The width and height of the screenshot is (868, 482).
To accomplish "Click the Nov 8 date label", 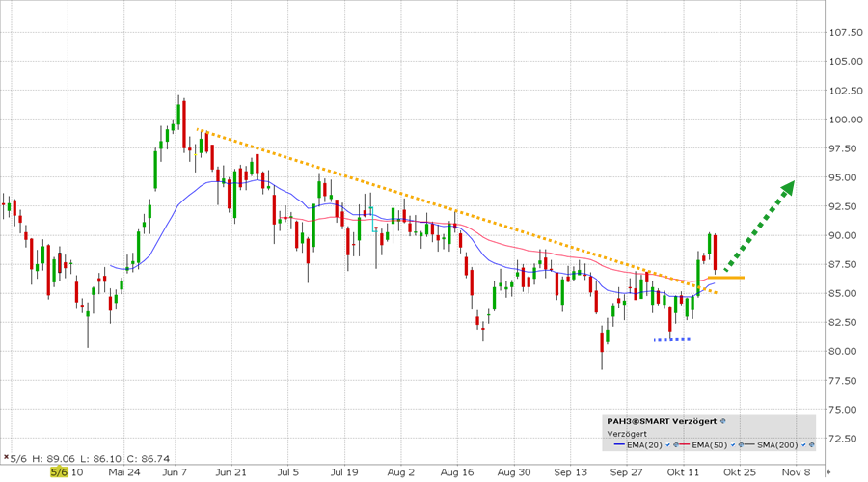I will tap(796, 472).
